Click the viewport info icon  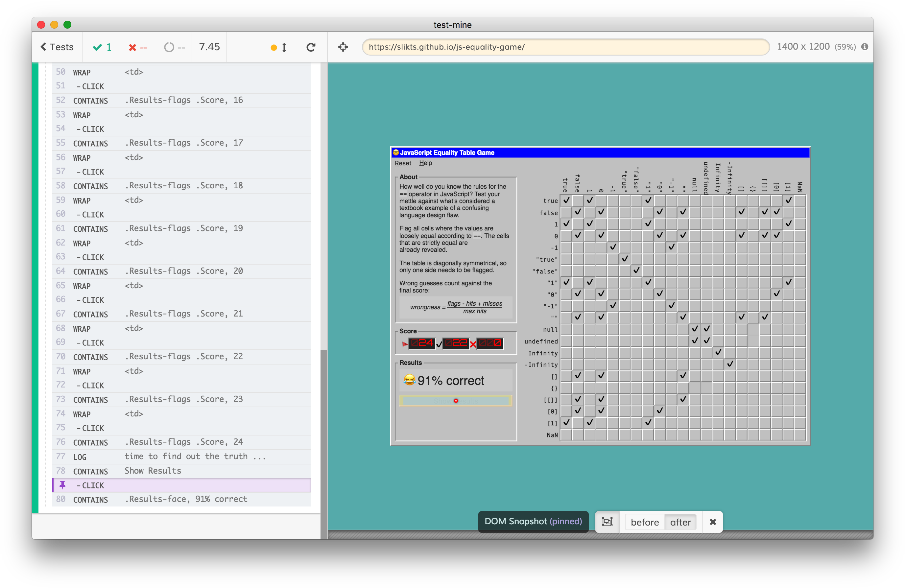point(864,47)
